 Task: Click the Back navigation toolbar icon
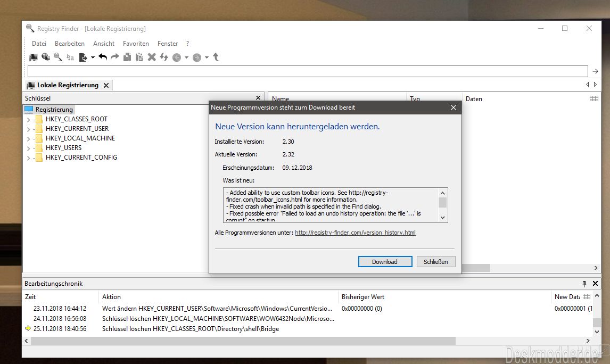click(177, 57)
